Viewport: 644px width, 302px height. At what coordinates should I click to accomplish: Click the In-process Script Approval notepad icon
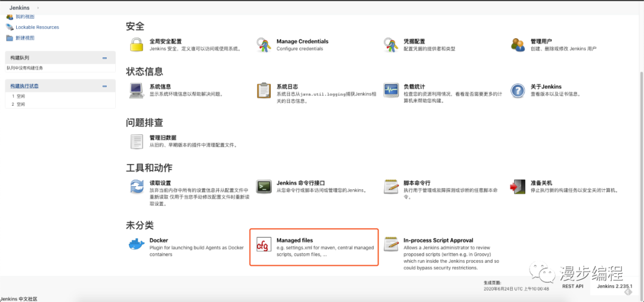pos(390,244)
